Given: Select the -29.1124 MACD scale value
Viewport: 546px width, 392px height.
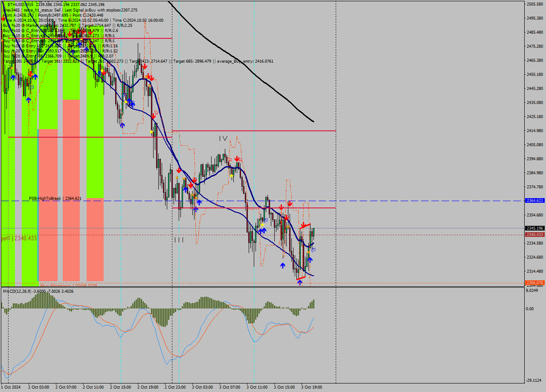Looking at the screenshot, I should click(x=534, y=380).
